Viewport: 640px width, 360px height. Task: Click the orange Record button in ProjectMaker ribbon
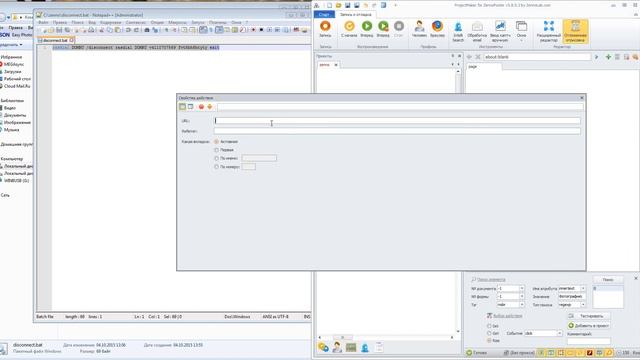pyautogui.click(x=325, y=27)
